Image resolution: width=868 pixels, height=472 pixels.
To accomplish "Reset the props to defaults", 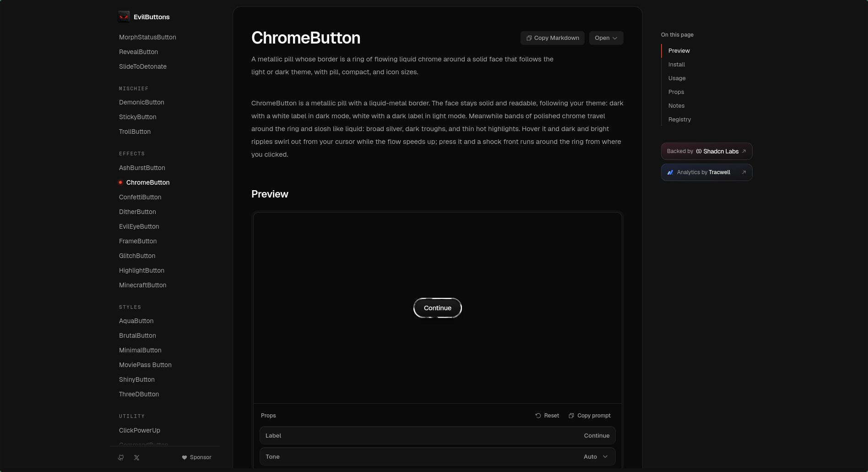I will click(547, 416).
